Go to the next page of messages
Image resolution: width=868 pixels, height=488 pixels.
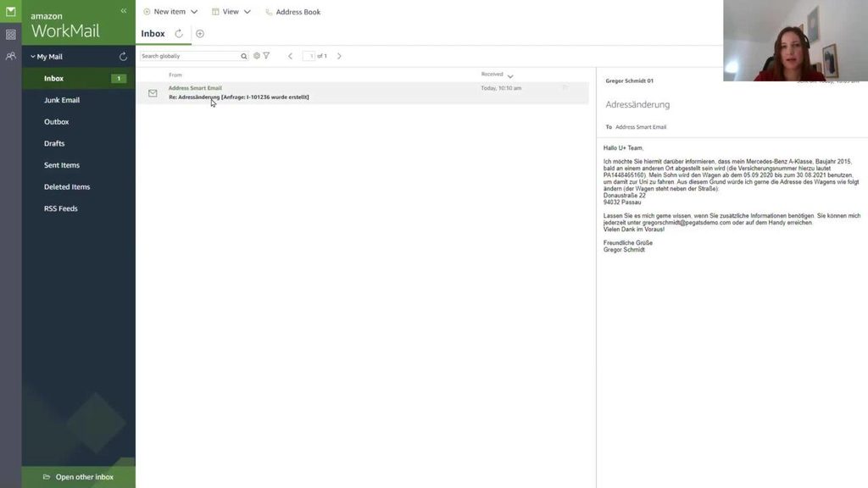click(339, 56)
